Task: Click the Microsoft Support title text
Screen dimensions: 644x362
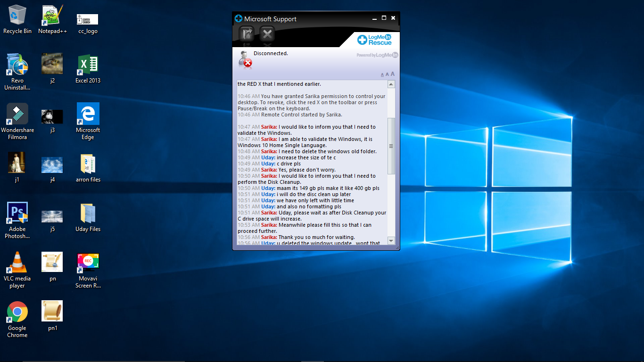Action: (x=270, y=19)
